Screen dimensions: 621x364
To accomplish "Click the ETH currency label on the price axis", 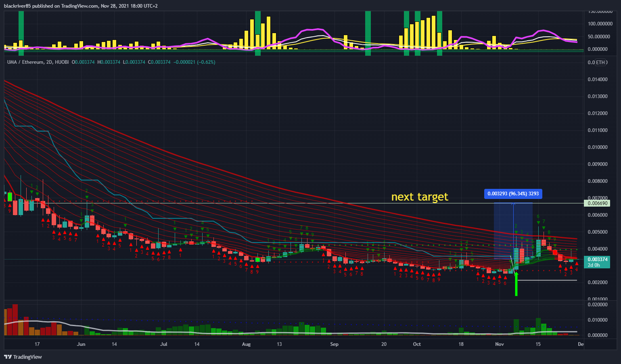I will (600, 63).
